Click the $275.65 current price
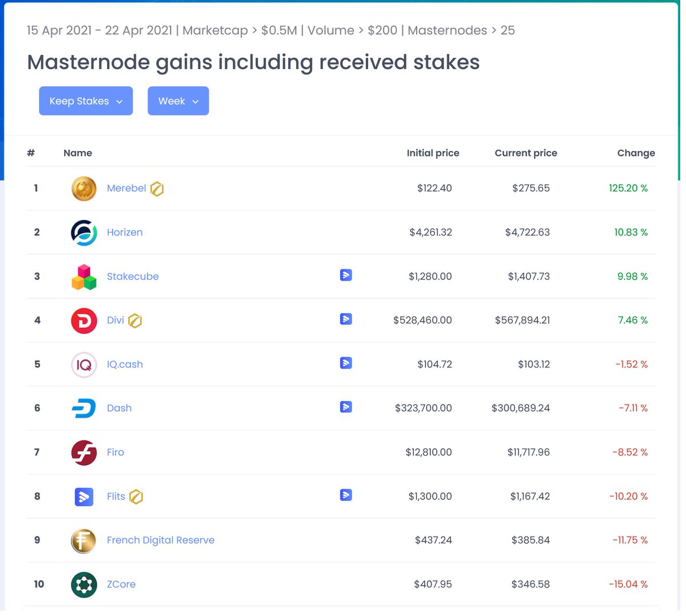686x616 pixels. click(x=531, y=189)
